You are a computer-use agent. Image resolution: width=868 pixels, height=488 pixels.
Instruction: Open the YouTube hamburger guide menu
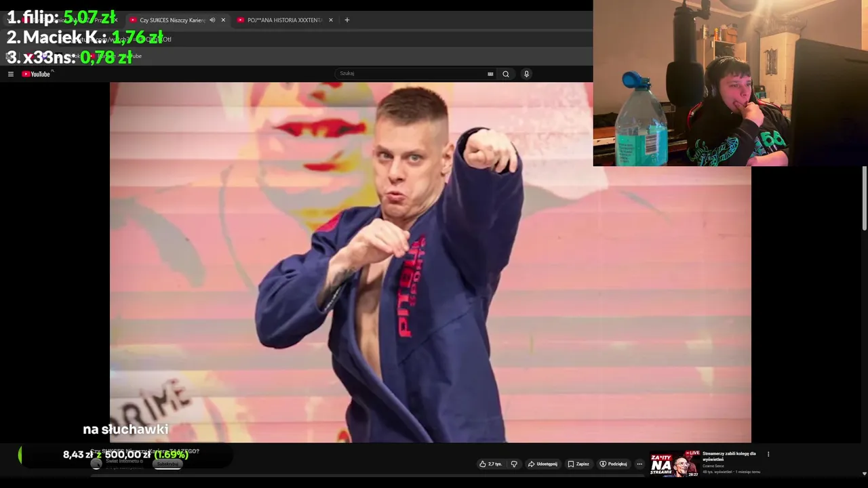(x=11, y=74)
